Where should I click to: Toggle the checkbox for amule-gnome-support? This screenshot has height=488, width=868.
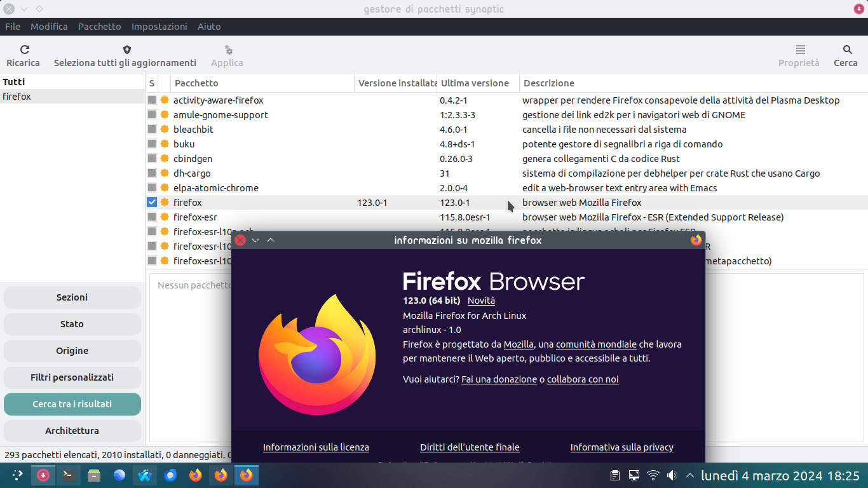click(152, 115)
